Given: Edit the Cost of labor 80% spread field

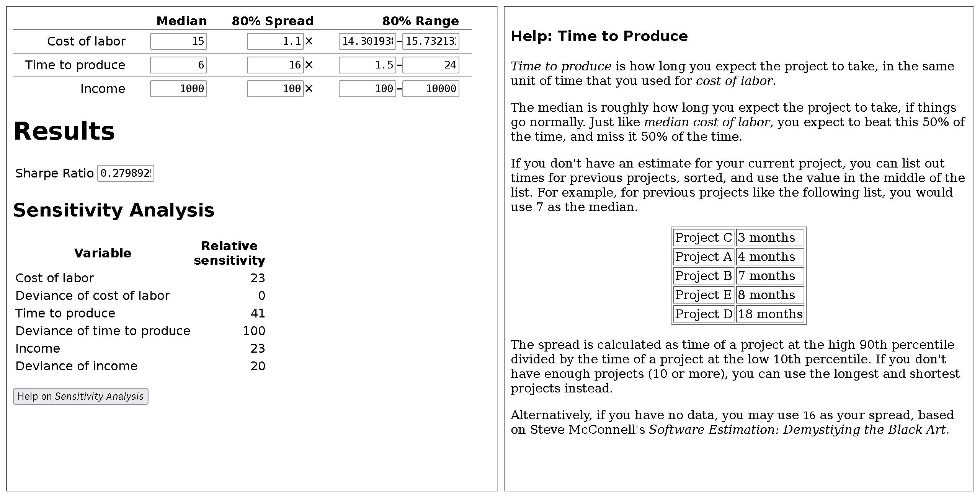Looking at the screenshot, I should [275, 41].
